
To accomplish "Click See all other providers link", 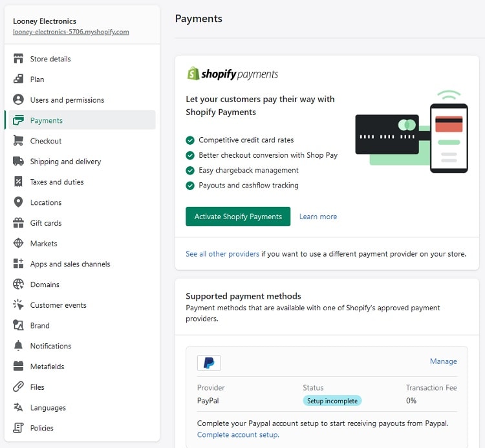I will (x=222, y=254).
